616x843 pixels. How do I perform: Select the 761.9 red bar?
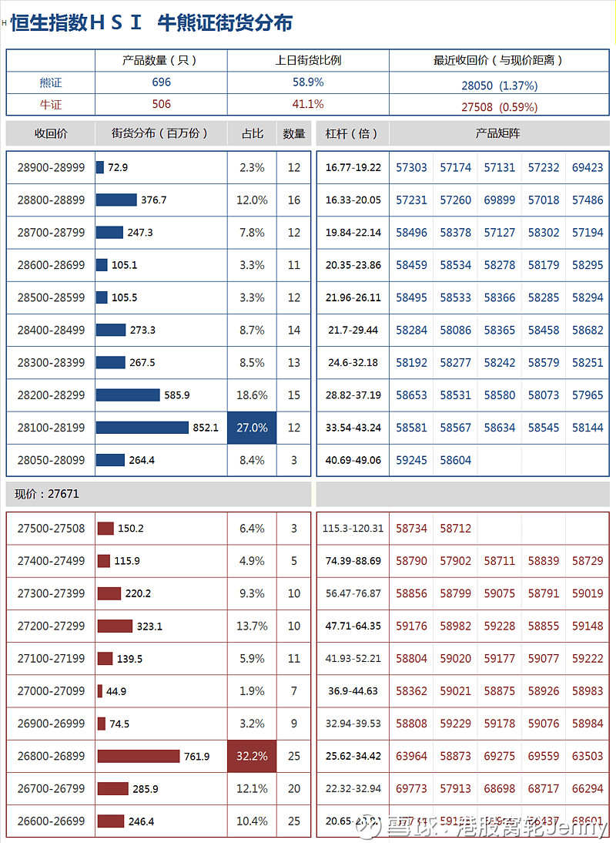139,757
